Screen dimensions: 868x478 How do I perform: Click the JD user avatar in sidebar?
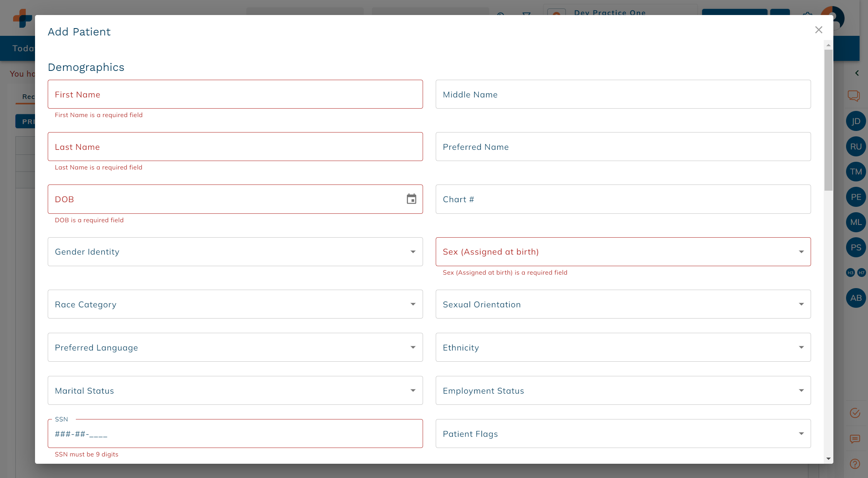pos(856,121)
